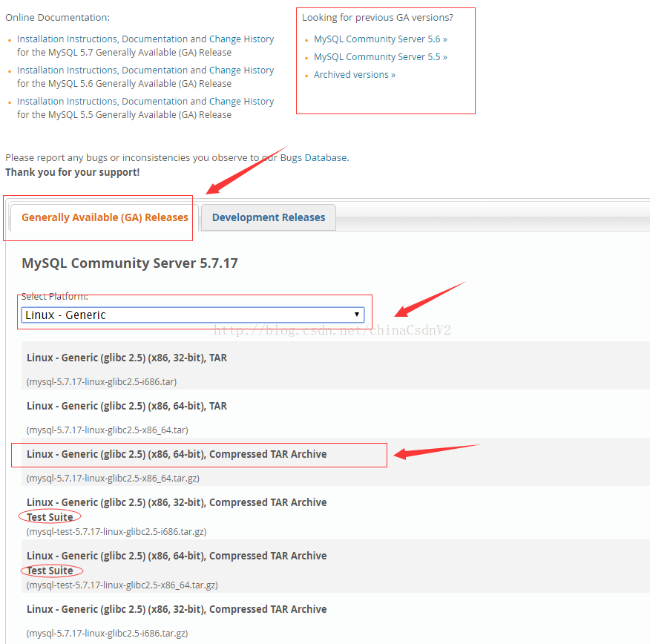Viewport: 650px width, 644px height.
Task: Select the boxed 64-bit Compressed TAR Archive title
Action: point(177,454)
